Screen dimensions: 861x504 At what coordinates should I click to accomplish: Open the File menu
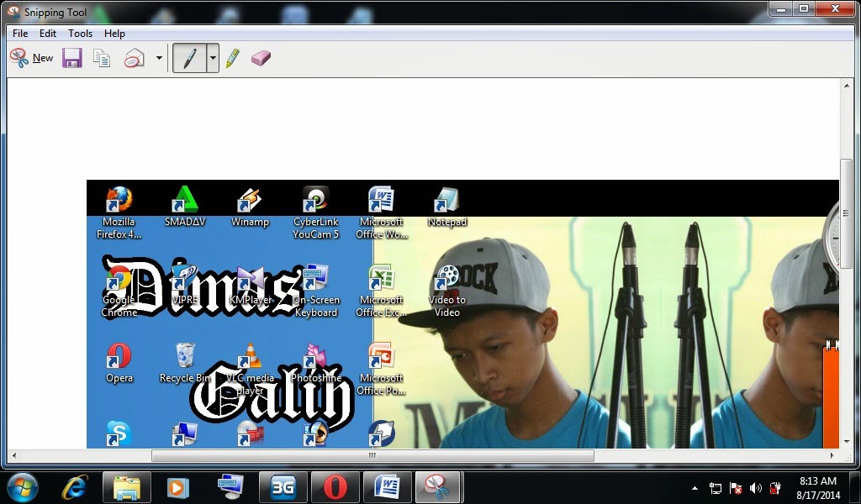coord(19,34)
